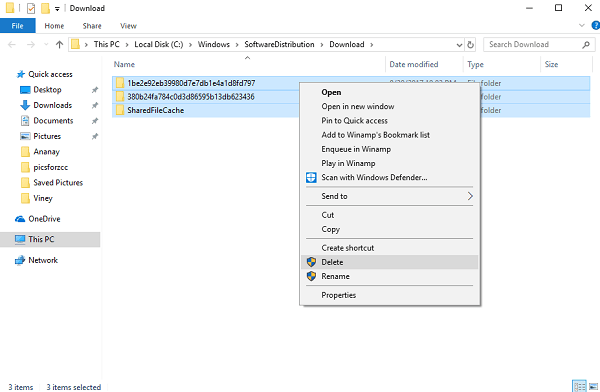The height and width of the screenshot is (392, 600).
Task: Open recent locations dropdown arrow
Action: pos(46,45)
